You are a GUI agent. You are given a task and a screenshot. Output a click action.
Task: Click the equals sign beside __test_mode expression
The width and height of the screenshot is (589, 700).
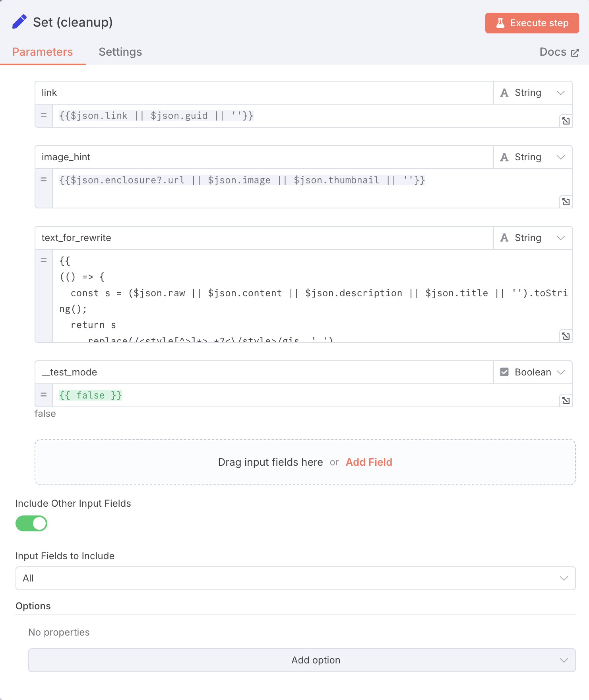(44, 395)
